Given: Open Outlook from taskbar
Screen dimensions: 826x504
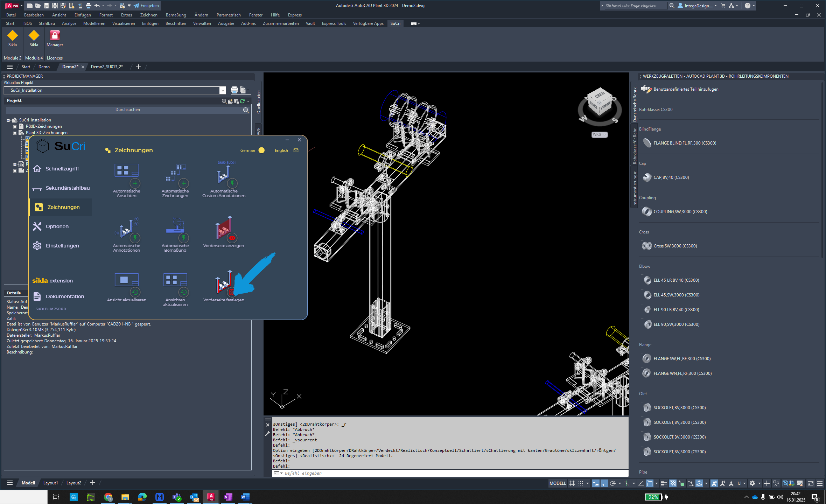Looking at the screenshot, I should point(194,497).
